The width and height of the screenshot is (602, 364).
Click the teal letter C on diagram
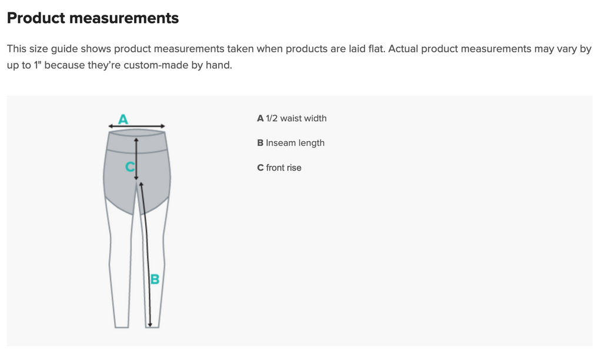(130, 167)
